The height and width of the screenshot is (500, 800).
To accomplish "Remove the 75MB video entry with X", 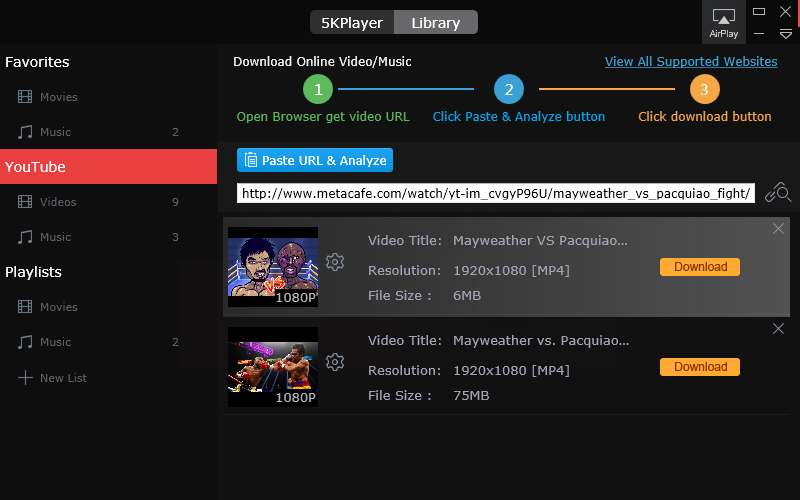I will click(x=778, y=329).
